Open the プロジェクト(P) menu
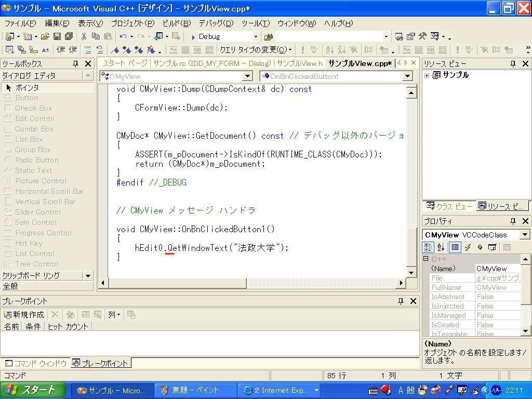The height and width of the screenshot is (399, 532). click(x=132, y=23)
